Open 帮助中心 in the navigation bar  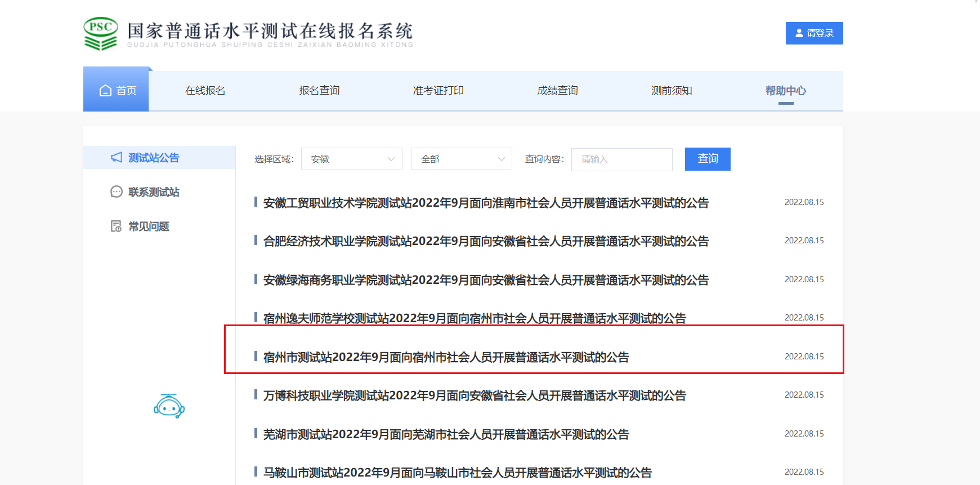pos(785,91)
